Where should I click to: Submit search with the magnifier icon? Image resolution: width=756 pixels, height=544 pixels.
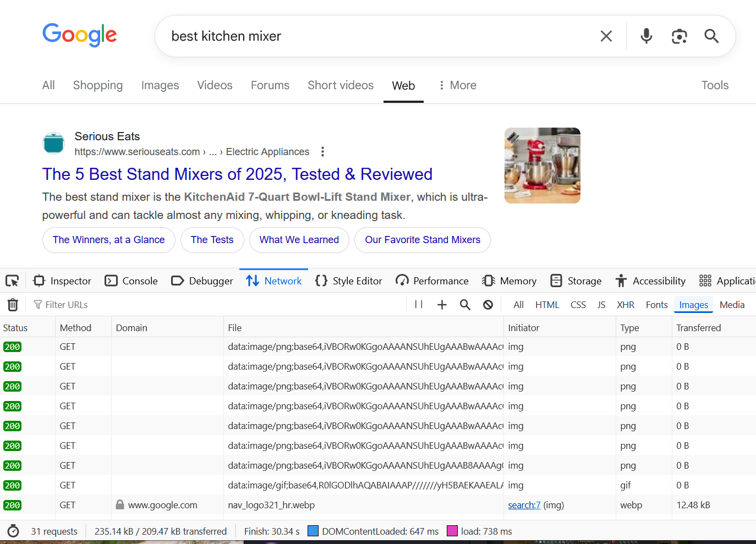(x=711, y=36)
